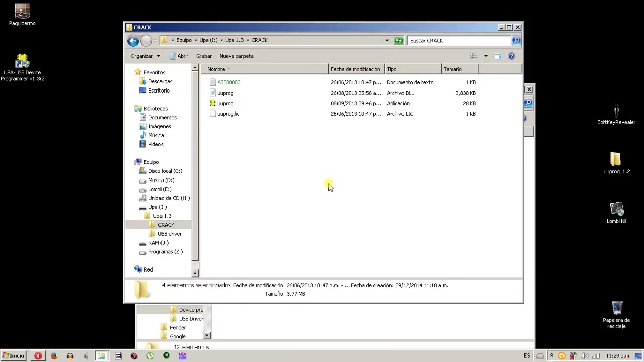Open the SoftKeyRevealer desktop icon
The image size is (644, 362).
[x=616, y=114]
